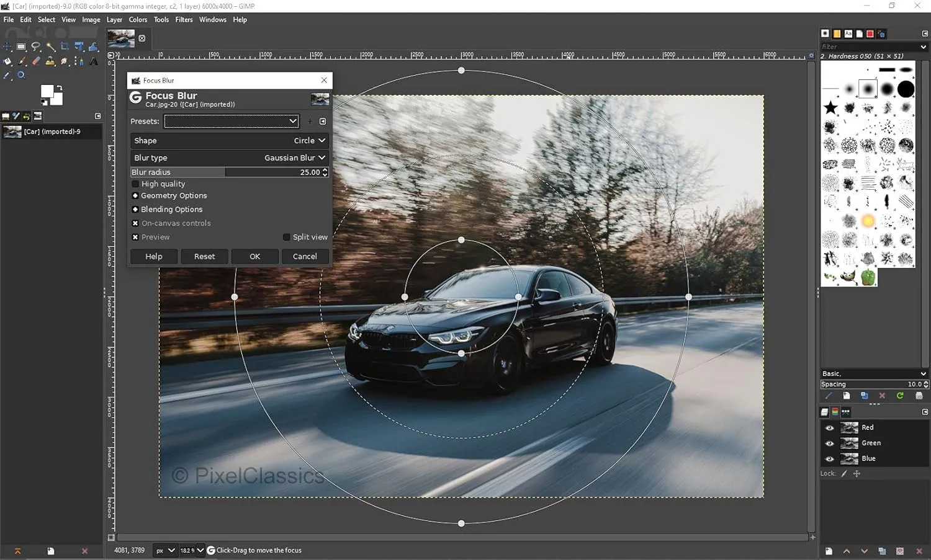Viewport: 931px width, 560px height.
Task: Click the refresh brushes icon
Action: pos(899,396)
